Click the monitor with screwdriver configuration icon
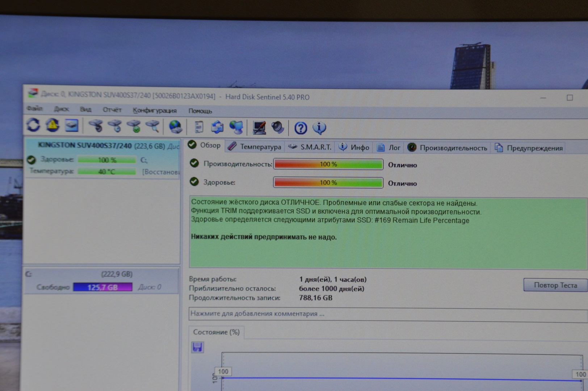This screenshot has width=588, height=391. click(x=259, y=128)
